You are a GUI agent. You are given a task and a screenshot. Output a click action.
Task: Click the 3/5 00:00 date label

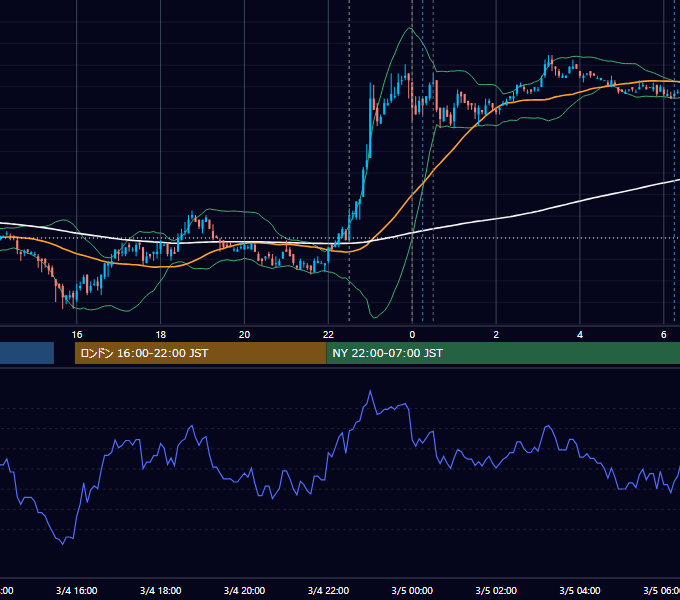click(x=412, y=590)
